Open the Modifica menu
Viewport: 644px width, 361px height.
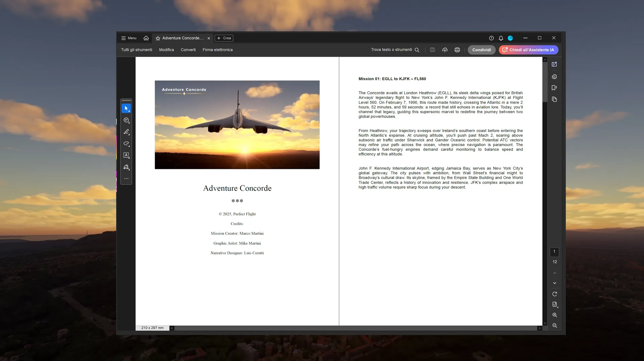(x=166, y=50)
